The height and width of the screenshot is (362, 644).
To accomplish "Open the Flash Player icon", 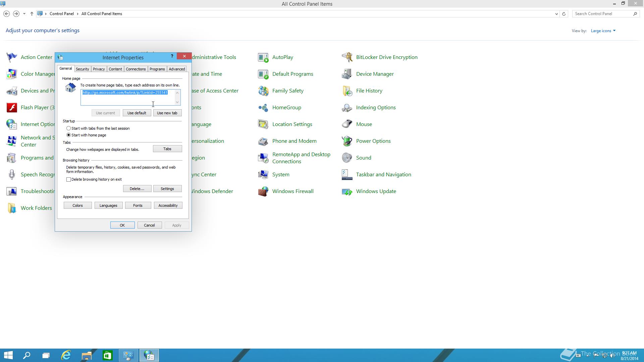I will [12, 108].
